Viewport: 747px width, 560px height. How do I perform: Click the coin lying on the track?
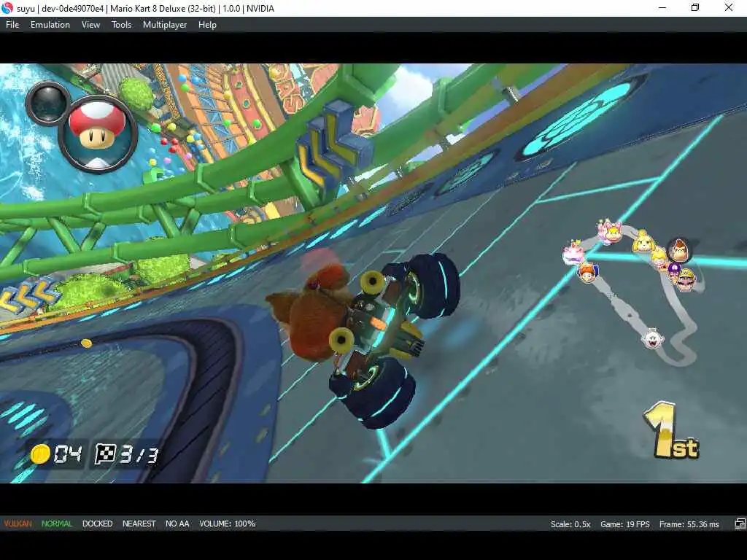tap(86, 343)
